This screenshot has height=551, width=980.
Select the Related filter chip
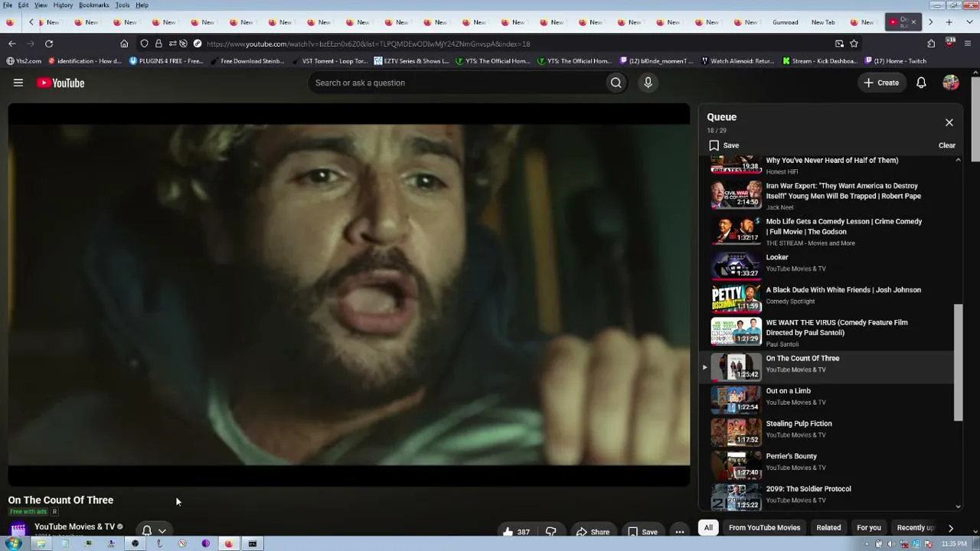(x=828, y=527)
